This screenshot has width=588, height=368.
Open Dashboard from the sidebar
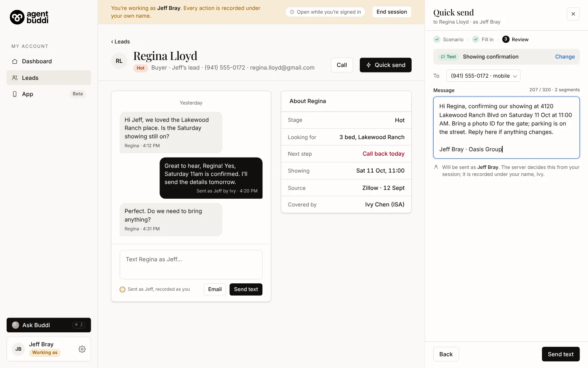pos(49,61)
